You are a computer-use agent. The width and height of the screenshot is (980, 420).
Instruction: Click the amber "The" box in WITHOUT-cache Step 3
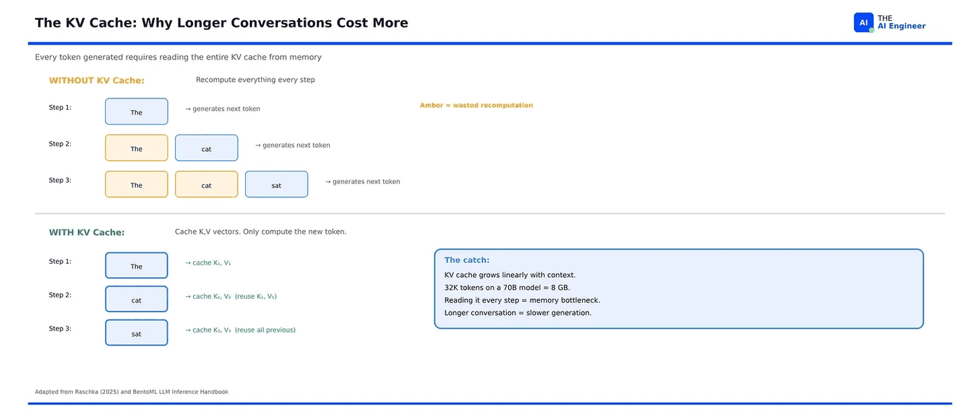(136, 185)
